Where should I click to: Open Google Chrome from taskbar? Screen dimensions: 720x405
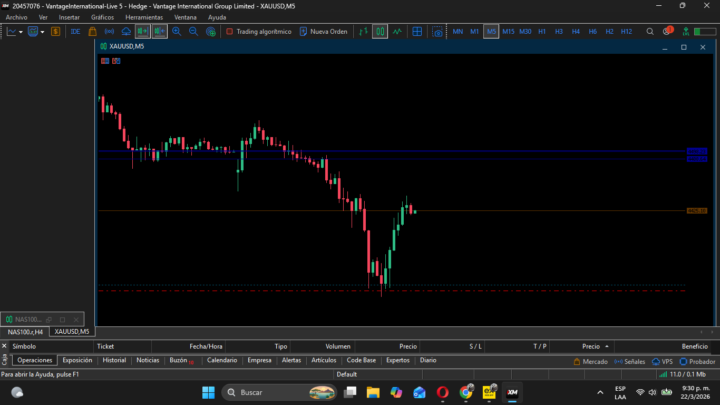tap(466, 392)
